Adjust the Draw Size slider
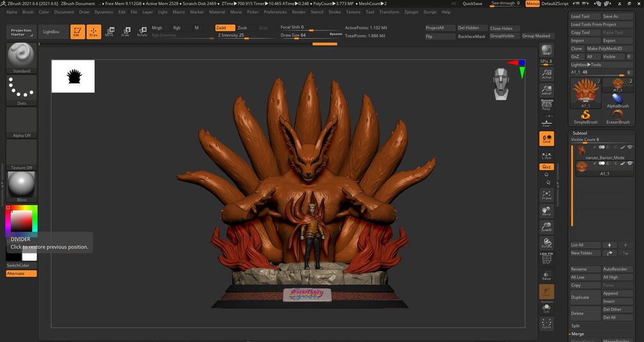644x342 pixels. coord(311,36)
